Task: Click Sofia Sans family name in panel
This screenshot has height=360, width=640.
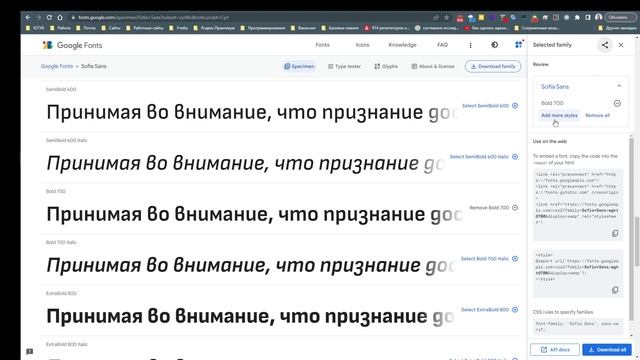Action: point(555,87)
